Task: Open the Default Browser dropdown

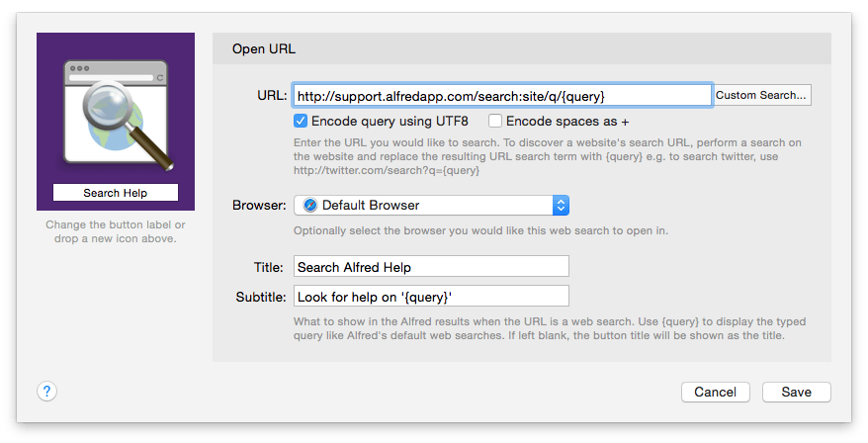Action: [431, 206]
